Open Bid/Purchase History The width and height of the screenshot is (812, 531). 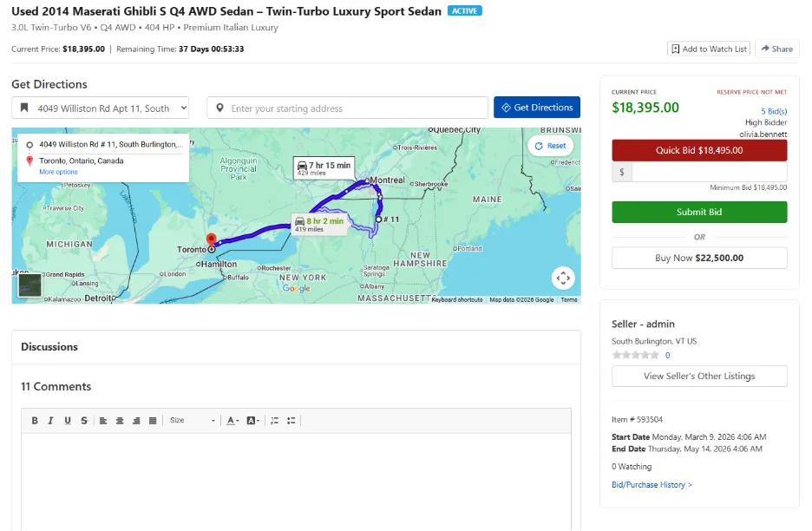coord(652,485)
